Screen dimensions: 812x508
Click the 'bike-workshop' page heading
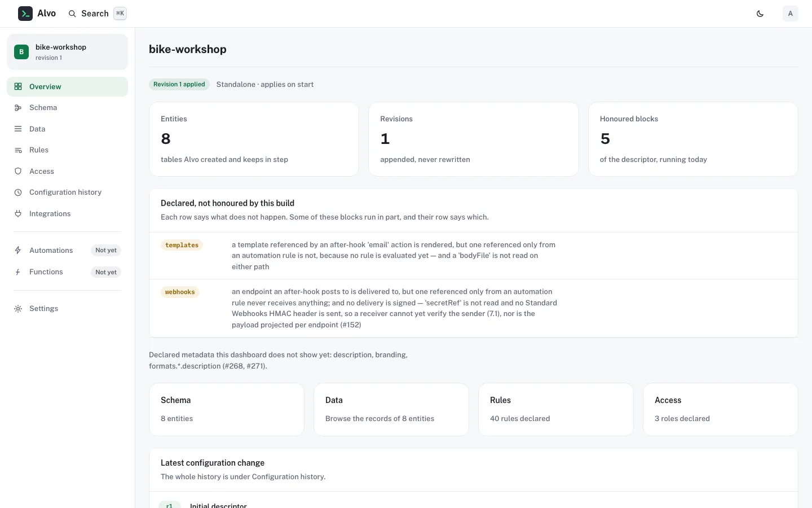[188, 49]
